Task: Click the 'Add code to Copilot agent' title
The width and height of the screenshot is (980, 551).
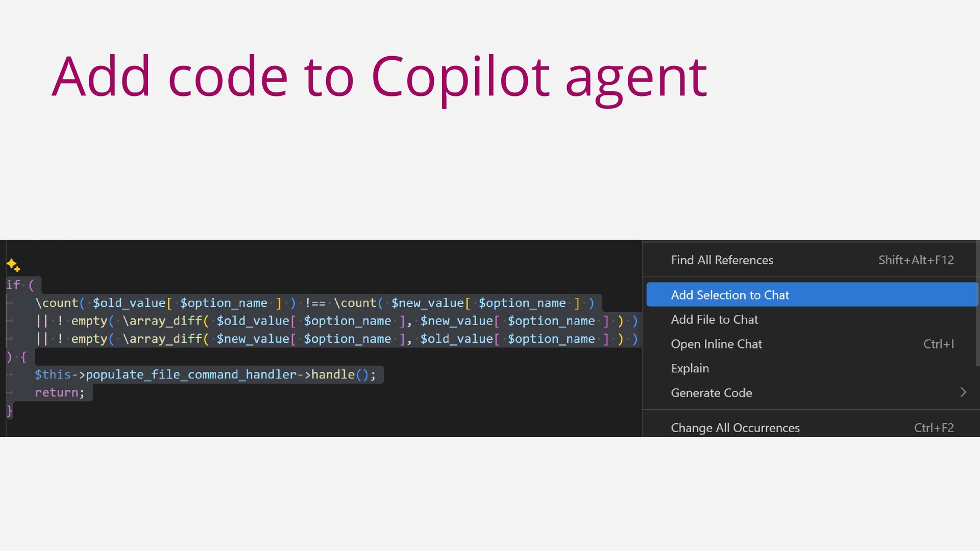Action: tap(379, 77)
